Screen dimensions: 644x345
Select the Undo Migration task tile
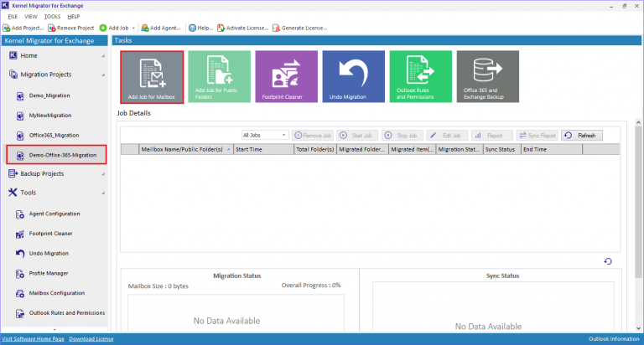click(x=353, y=77)
